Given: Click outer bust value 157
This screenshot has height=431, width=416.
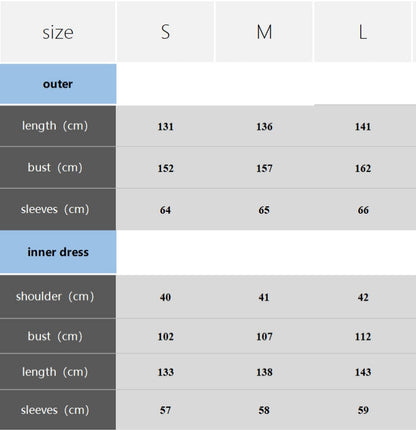Looking at the screenshot, I should [x=264, y=168].
